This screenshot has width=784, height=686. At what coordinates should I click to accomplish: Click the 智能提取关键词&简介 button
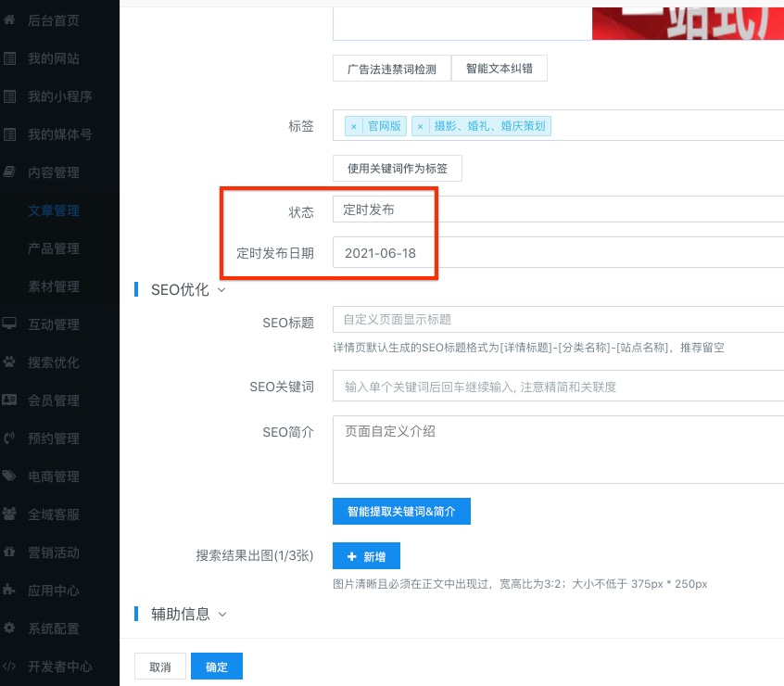(x=401, y=511)
